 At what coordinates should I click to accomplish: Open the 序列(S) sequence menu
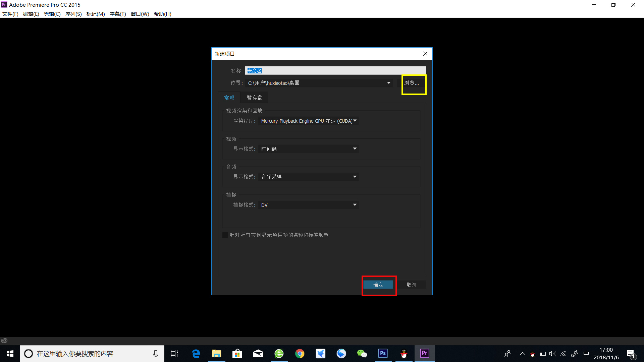point(73,14)
